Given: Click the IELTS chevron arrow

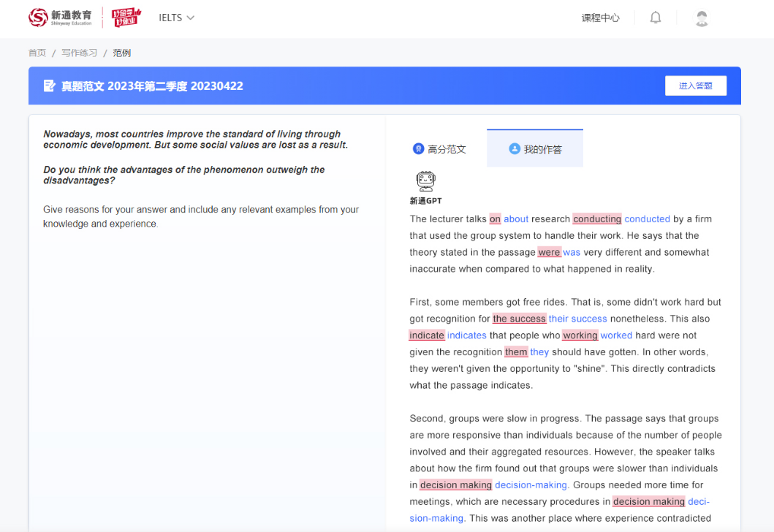Looking at the screenshot, I should 191,18.
